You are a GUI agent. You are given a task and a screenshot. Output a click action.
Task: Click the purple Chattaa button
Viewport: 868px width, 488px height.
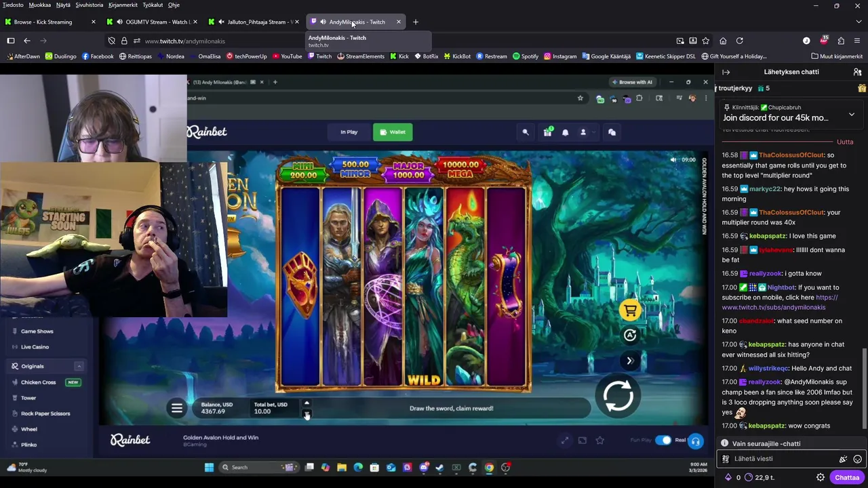pos(847,477)
